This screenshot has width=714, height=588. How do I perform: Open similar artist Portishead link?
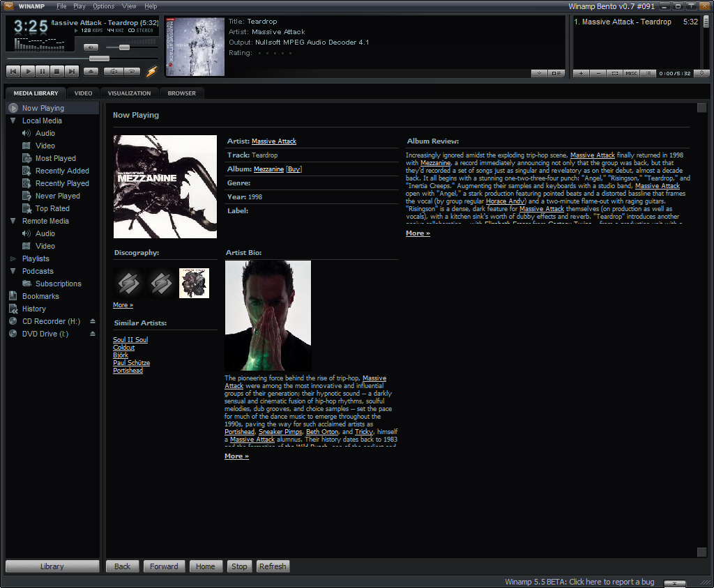point(128,371)
